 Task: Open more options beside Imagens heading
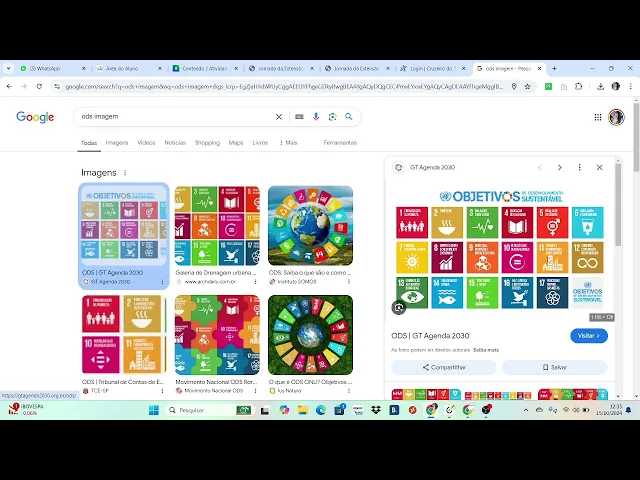[x=125, y=173]
